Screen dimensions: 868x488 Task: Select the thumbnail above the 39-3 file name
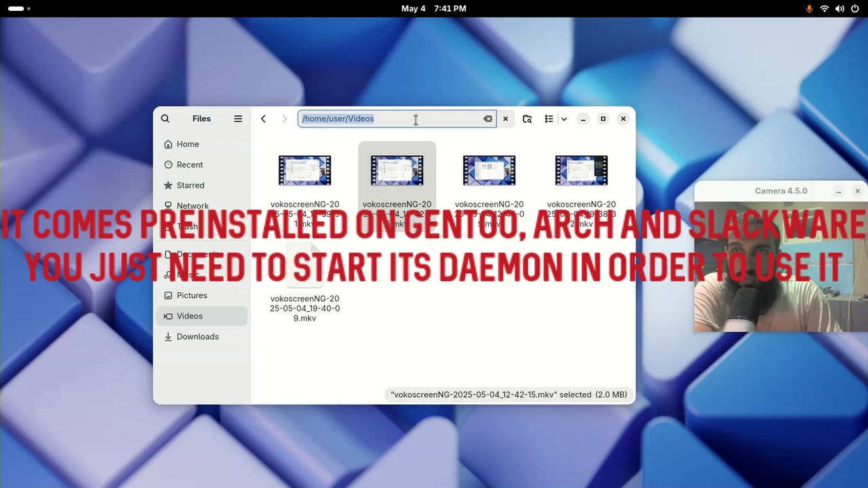tap(304, 170)
